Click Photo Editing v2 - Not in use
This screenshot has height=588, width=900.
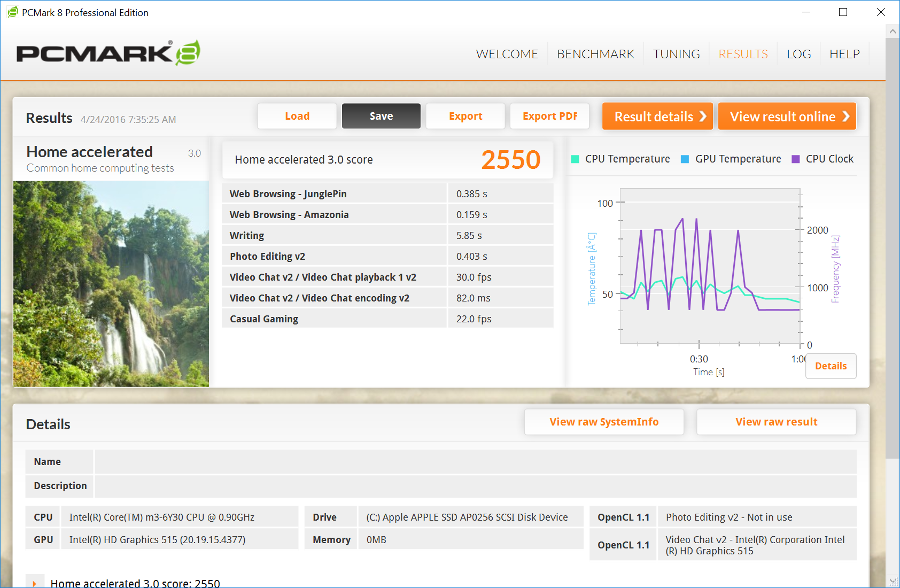point(729,517)
